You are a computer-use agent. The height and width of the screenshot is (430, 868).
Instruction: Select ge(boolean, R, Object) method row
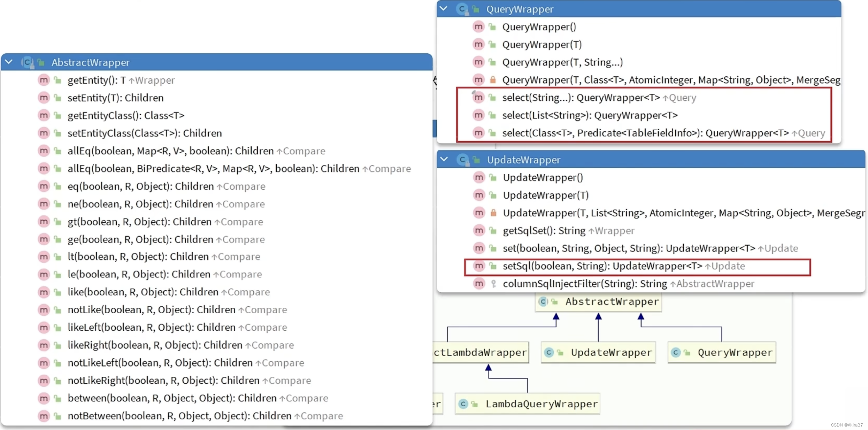click(217, 239)
